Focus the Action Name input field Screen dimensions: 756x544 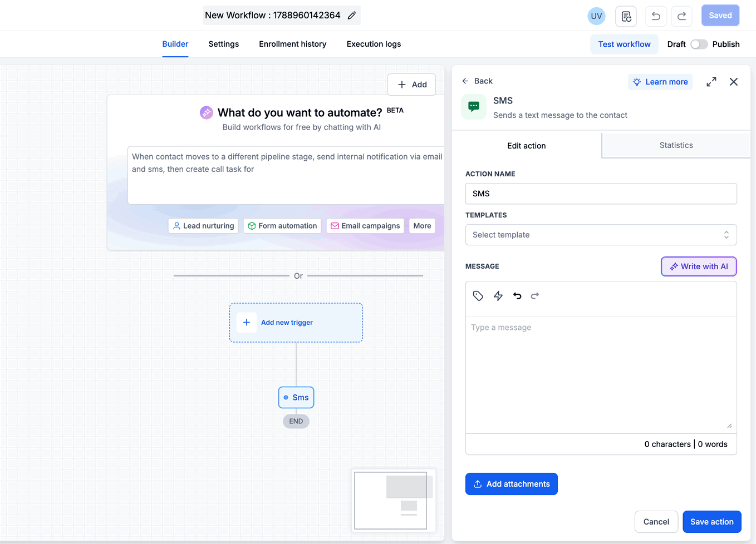(601, 194)
